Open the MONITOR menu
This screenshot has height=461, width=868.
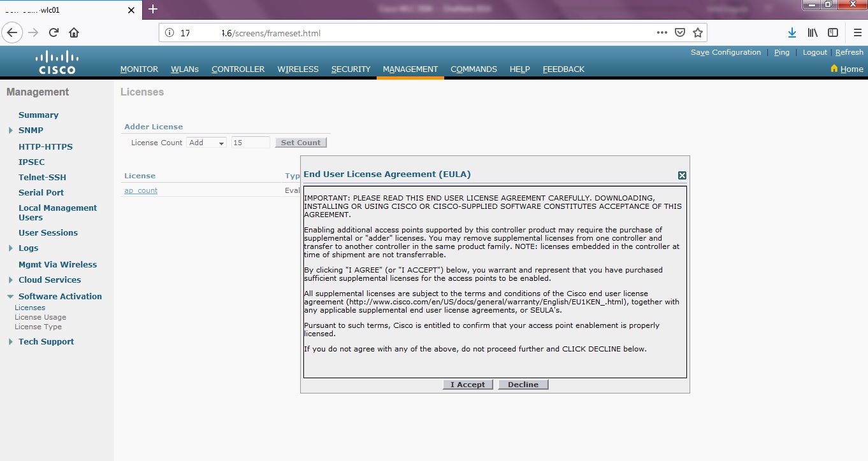click(139, 69)
